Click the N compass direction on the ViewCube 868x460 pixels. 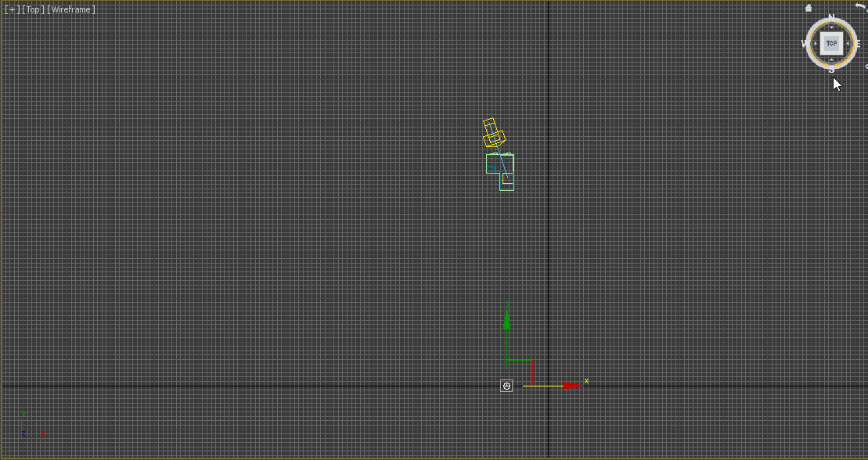coord(832,16)
